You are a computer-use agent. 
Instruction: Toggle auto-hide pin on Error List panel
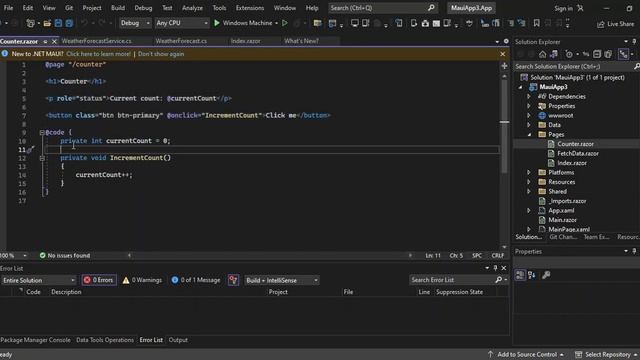[495, 268]
